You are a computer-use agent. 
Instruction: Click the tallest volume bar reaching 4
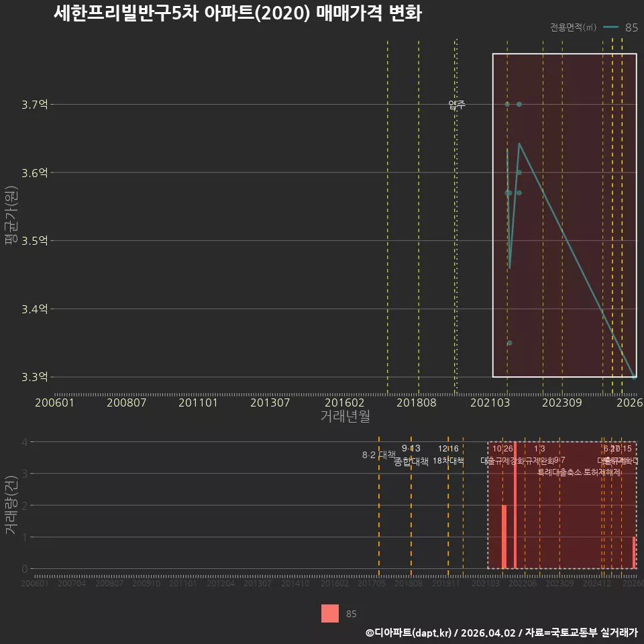[515, 505]
